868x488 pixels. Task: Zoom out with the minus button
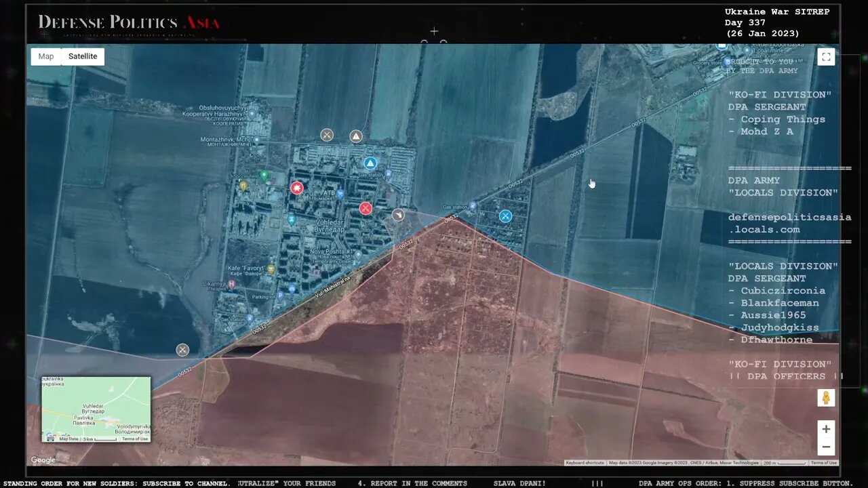point(826,447)
